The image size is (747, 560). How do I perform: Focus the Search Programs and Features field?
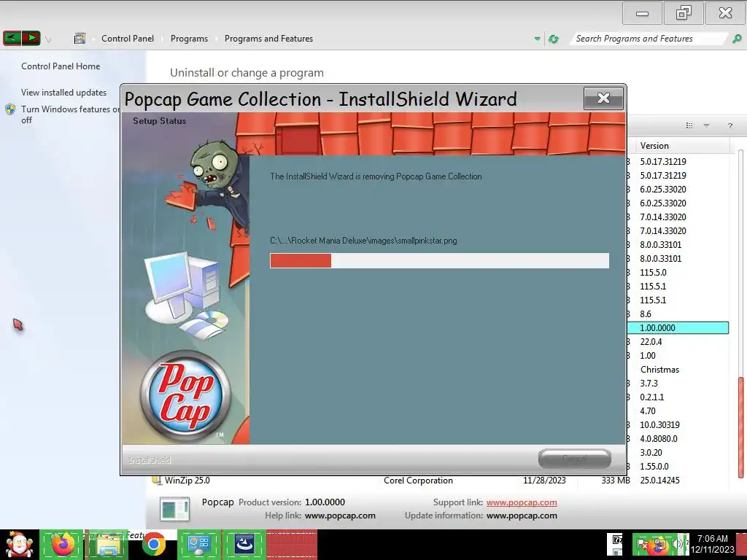pyautogui.click(x=649, y=39)
